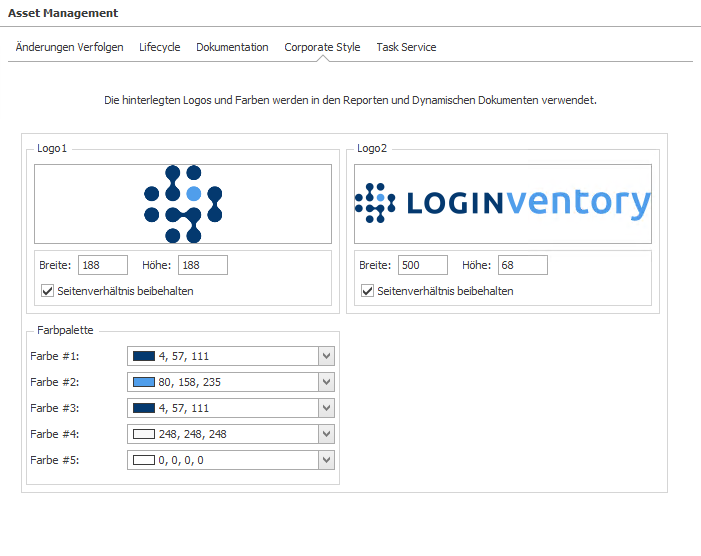Expand the Farbe #2 dropdown arrow
This screenshot has height=556, width=701.
(x=326, y=382)
